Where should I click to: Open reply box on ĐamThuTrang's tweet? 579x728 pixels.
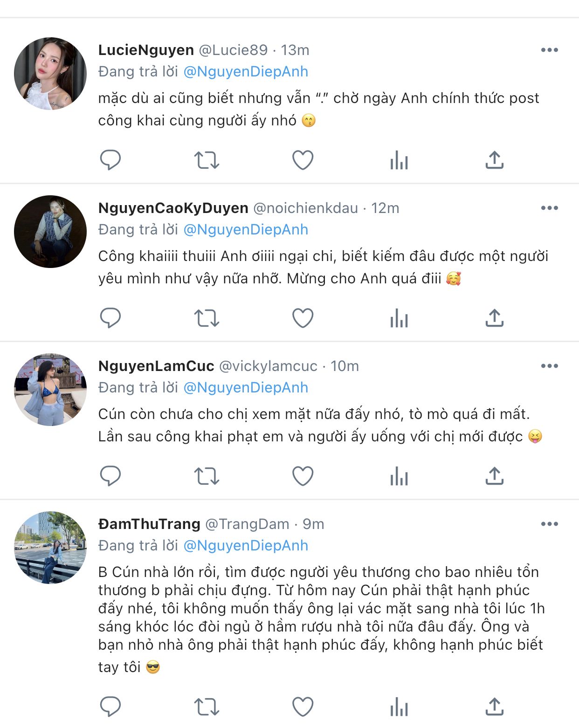pos(110,707)
